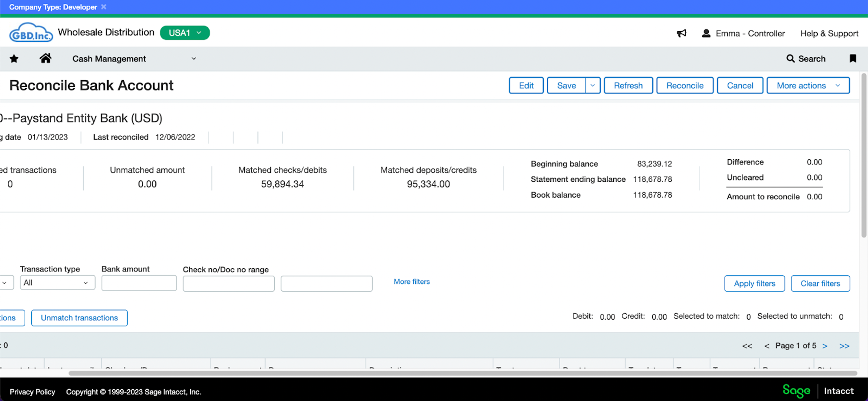Click the announcements megaphone icon

click(681, 33)
